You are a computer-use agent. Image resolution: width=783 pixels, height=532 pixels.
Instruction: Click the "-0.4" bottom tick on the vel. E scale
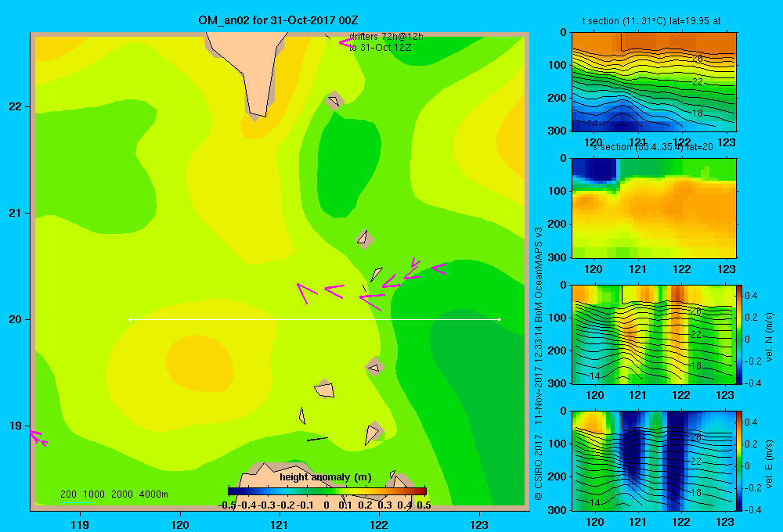(x=752, y=509)
